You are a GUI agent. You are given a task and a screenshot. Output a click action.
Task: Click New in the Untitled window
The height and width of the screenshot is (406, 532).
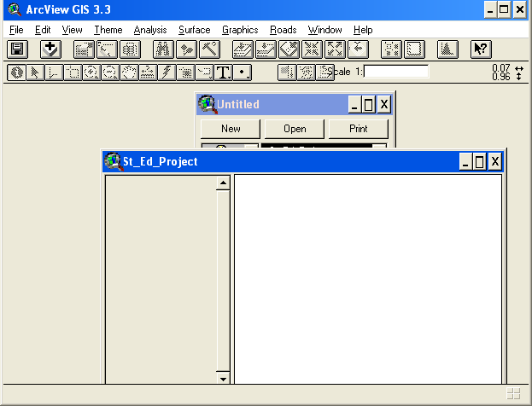tap(231, 129)
